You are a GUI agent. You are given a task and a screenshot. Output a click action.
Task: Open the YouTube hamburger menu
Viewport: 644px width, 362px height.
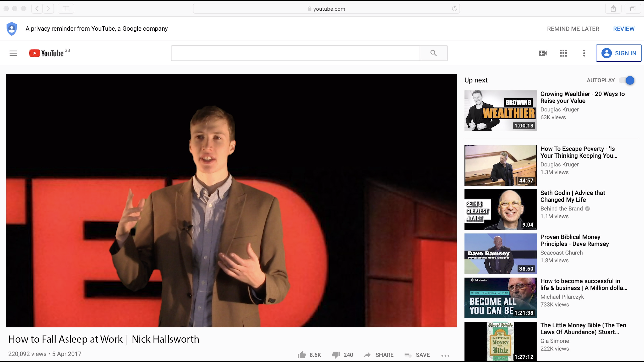tap(13, 53)
